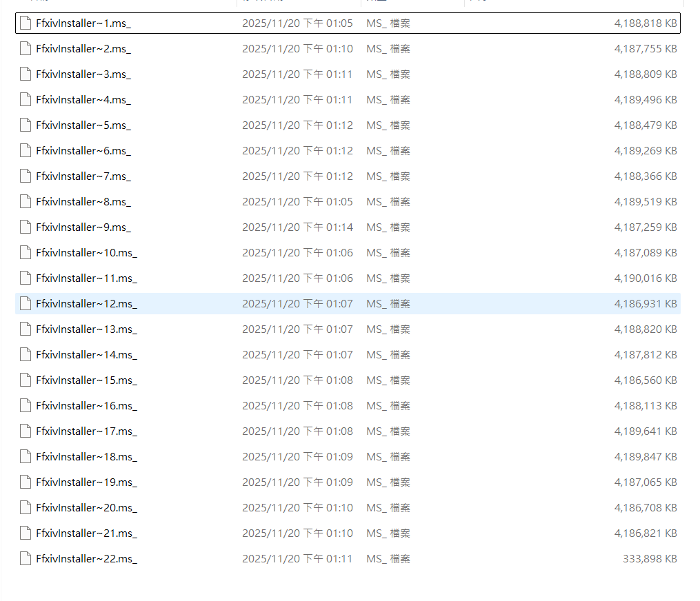The height and width of the screenshot is (601, 700).
Task: Select the modified date in FfxivInstaller~1.ms_ row
Action: pos(297,23)
